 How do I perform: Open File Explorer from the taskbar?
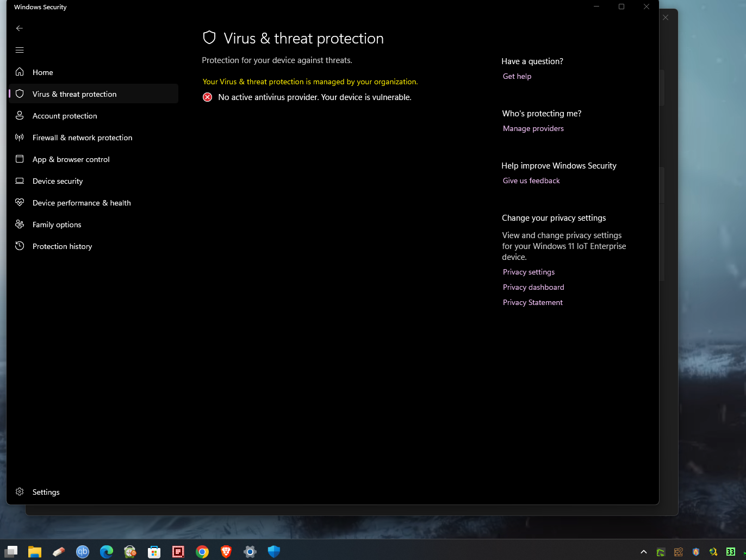(x=35, y=552)
